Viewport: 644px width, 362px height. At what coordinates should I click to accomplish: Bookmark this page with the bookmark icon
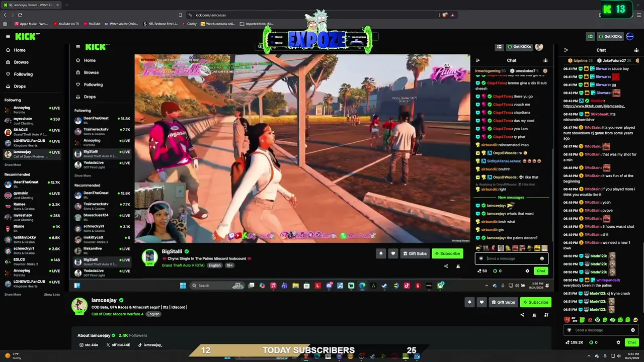tap(180, 15)
